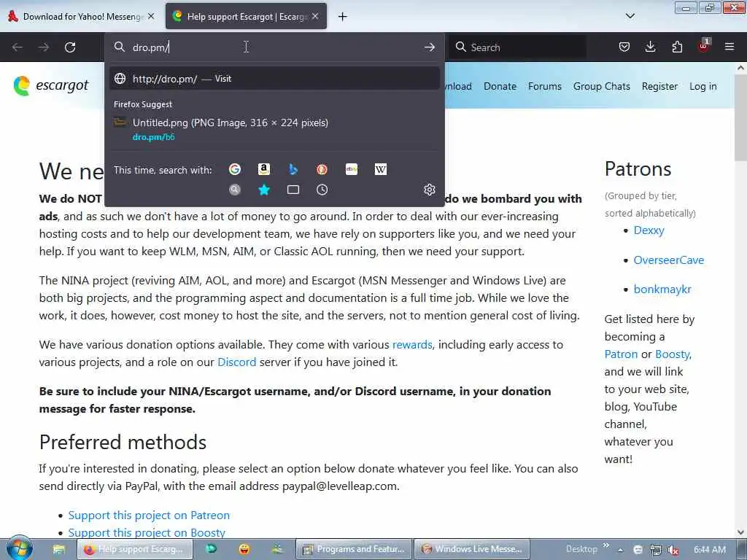Open the Firefox hamburger menu

coord(729,47)
